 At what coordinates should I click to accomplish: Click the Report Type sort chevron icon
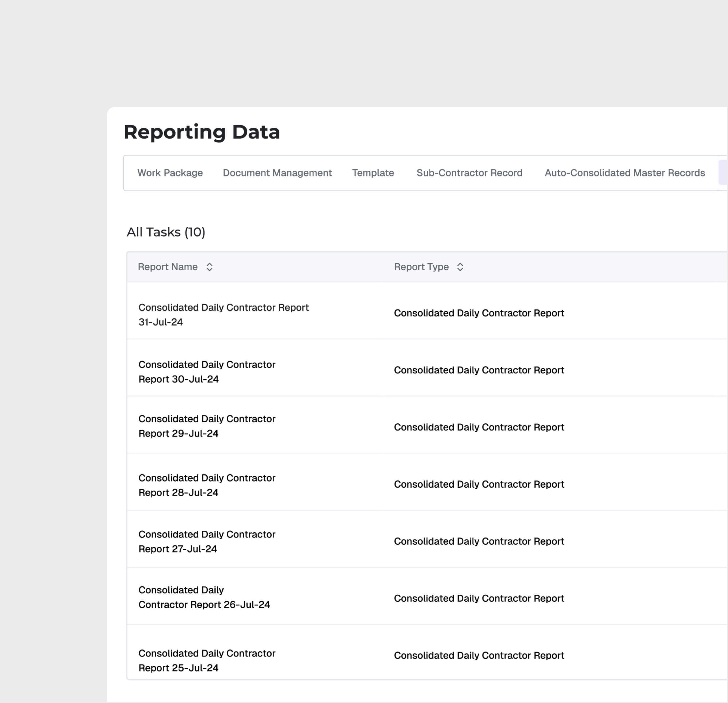pos(460,266)
